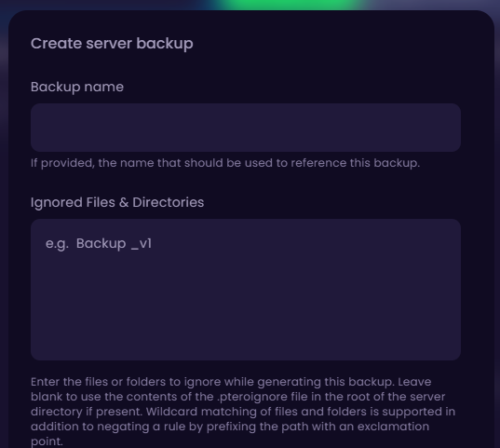Click the dark backdrop left of the dialog

pyautogui.click(x=4, y=224)
